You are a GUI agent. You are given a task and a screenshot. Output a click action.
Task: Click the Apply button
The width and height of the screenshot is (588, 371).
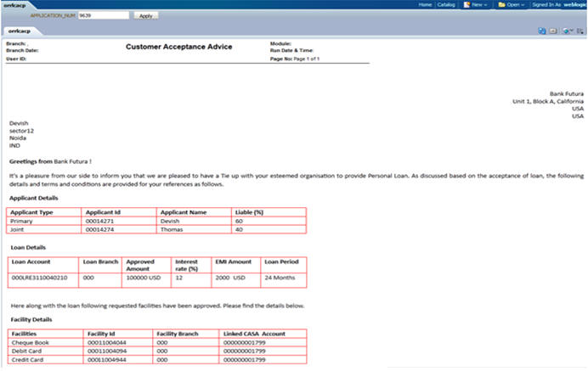pyautogui.click(x=146, y=16)
